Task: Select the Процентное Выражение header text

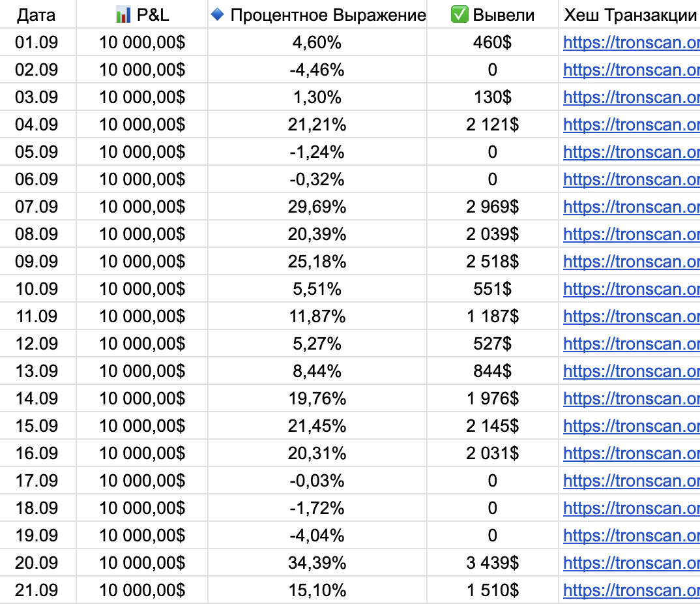Action: (x=328, y=15)
